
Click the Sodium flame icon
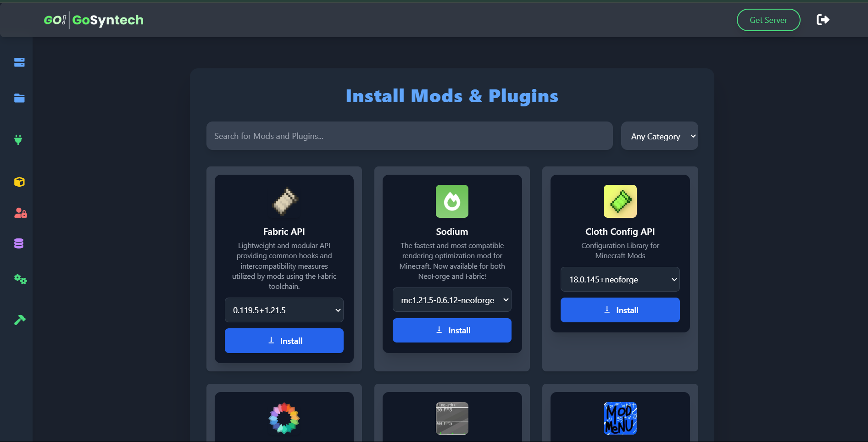click(x=452, y=201)
